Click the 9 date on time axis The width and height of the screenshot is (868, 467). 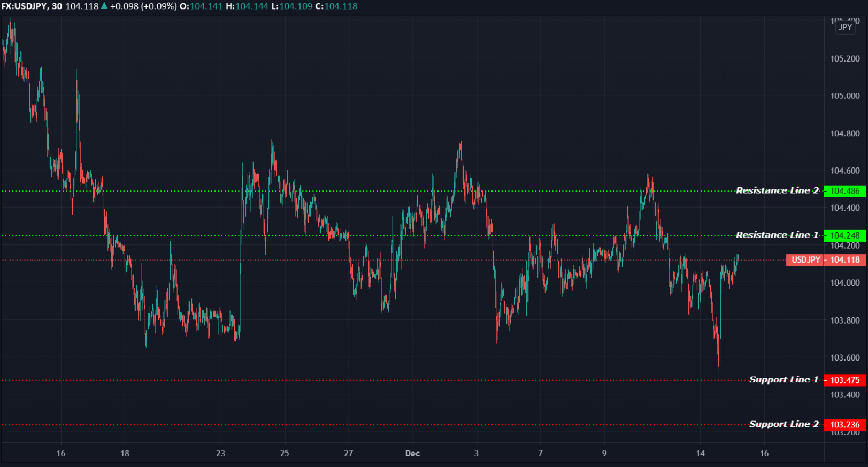604,454
